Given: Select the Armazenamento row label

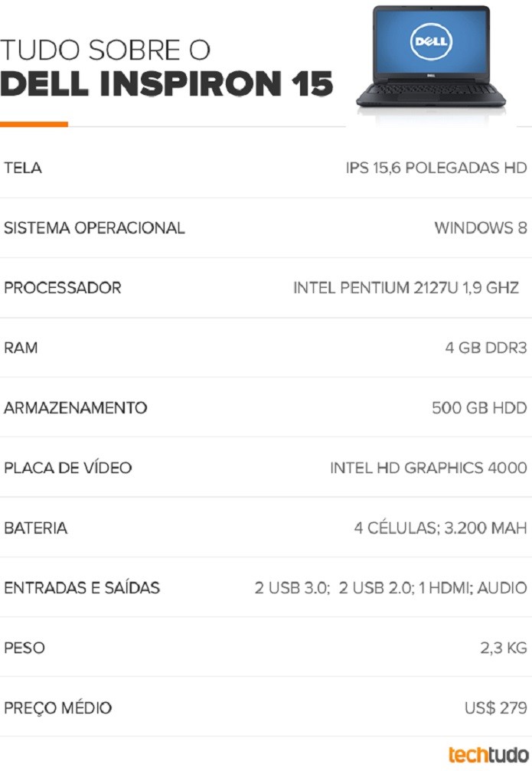Looking at the screenshot, I should click(x=75, y=407).
